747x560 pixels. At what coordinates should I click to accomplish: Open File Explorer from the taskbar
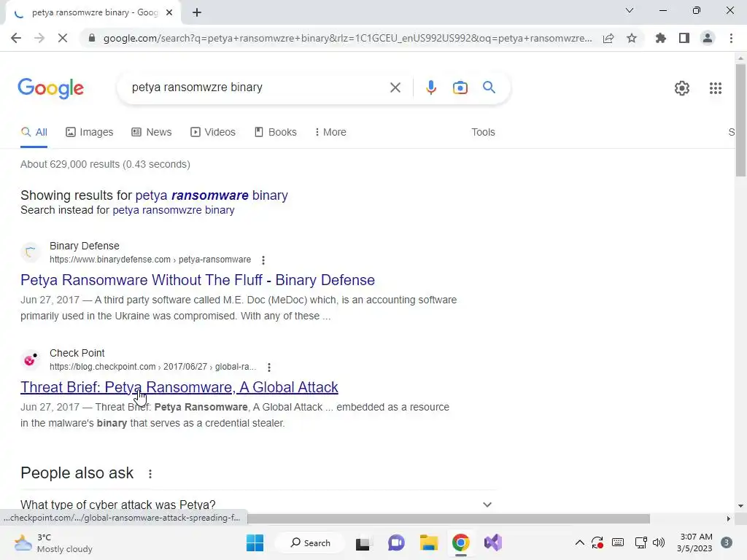[x=429, y=542]
